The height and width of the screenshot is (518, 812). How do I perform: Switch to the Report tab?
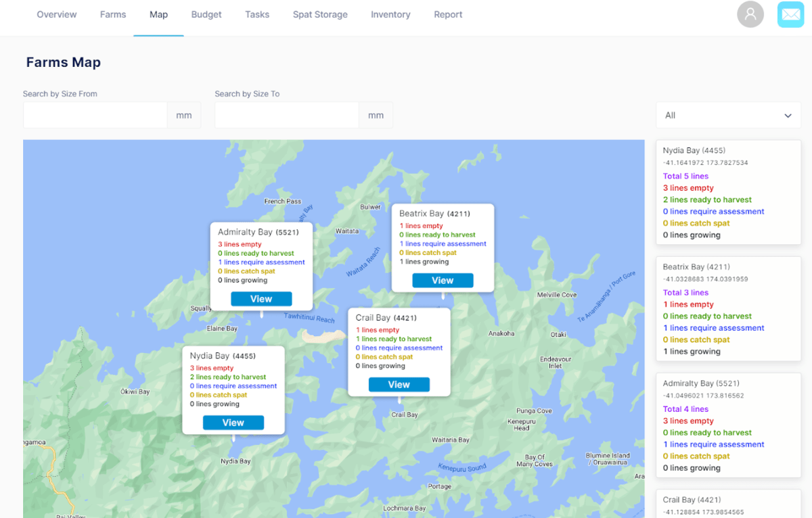(x=448, y=14)
